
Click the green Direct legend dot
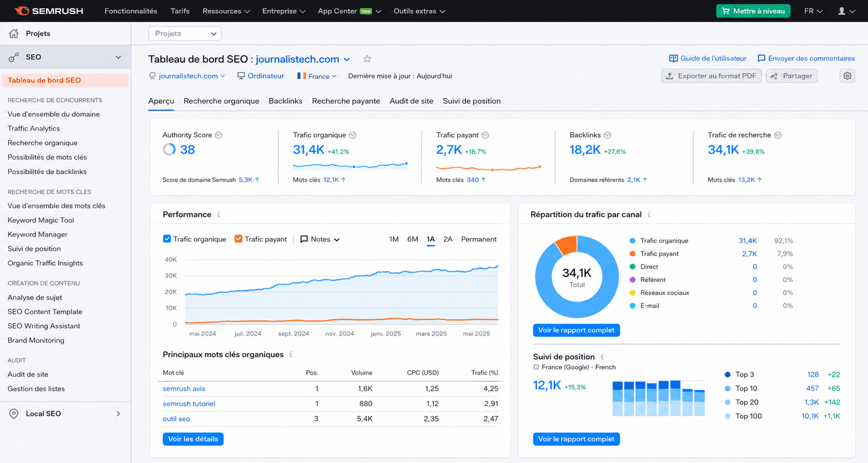(633, 267)
